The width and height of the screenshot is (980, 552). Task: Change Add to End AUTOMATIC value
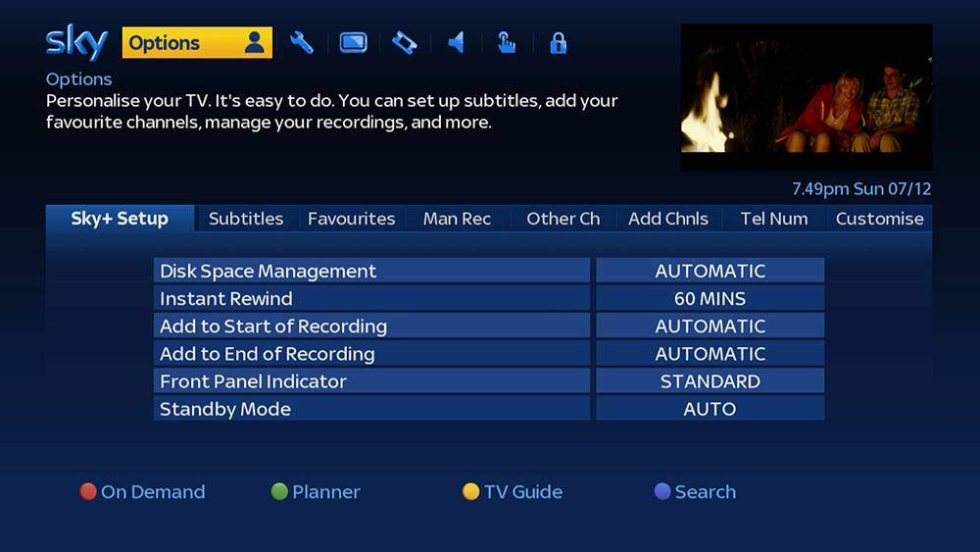(x=710, y=353)
